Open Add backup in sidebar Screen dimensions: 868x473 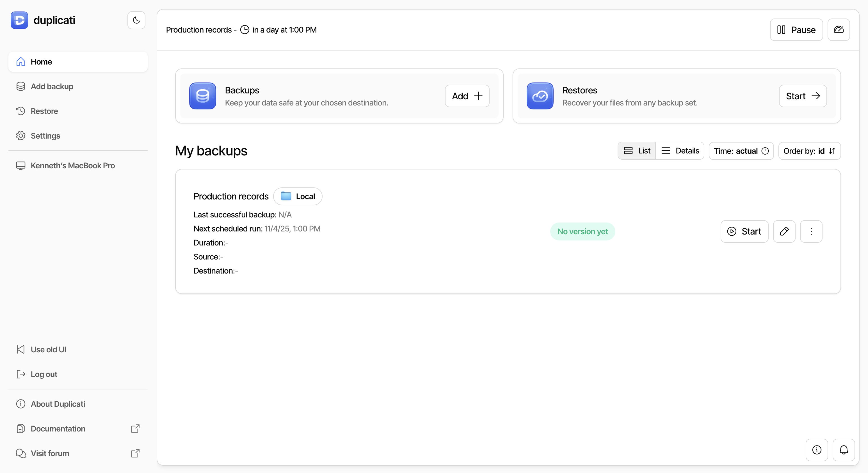[x=52, y=86]
